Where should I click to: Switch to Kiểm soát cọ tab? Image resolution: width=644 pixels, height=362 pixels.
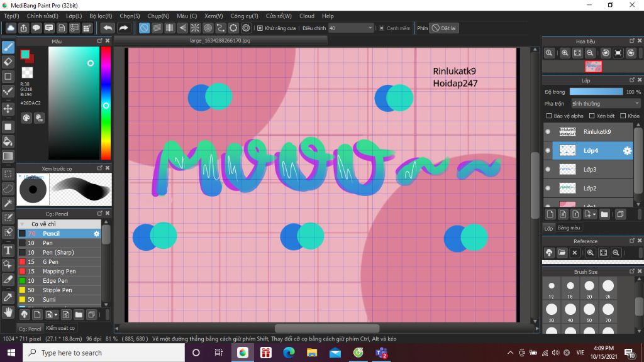click(60, 328)
